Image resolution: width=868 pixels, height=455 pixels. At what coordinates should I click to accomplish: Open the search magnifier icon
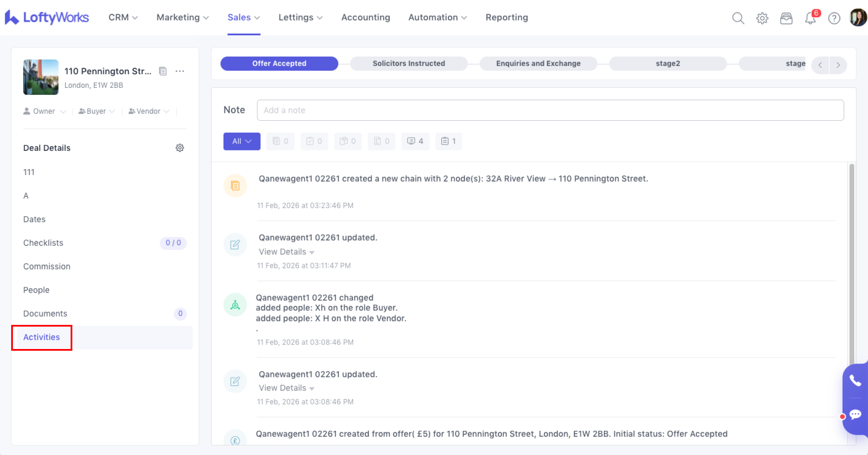(x=738, y=18)
